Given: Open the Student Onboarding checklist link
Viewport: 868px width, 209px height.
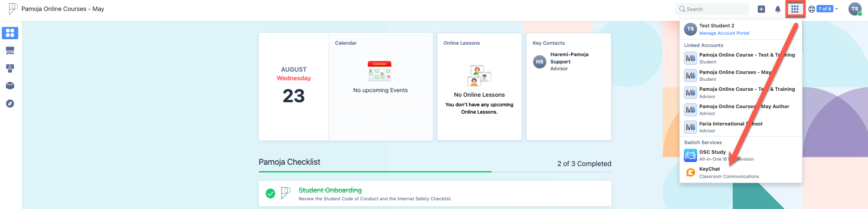Looking at the screenshot, I should pyautogui.click(x=330, y=190).
